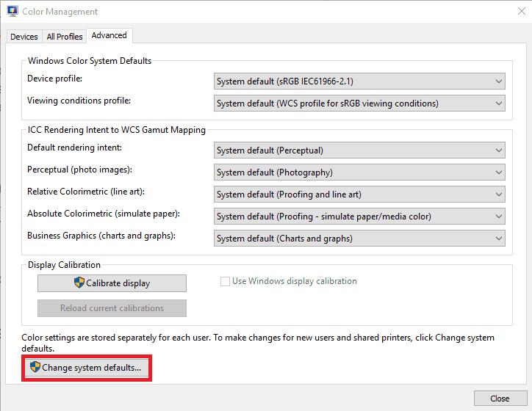Click the Viewing conditions profile label
This screenshot has height=411, width=532.
tap(79, 101)
